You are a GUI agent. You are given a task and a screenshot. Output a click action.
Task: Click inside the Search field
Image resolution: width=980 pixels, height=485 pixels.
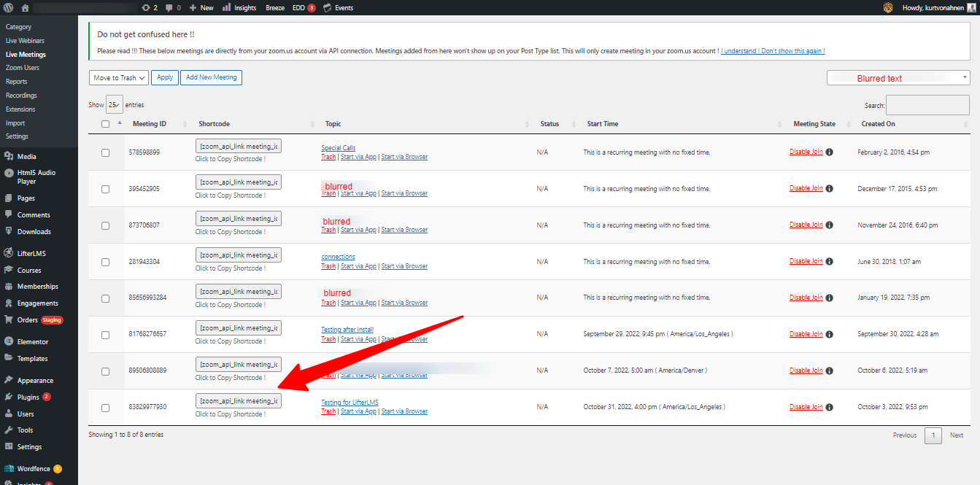click(x=927, y=105)
